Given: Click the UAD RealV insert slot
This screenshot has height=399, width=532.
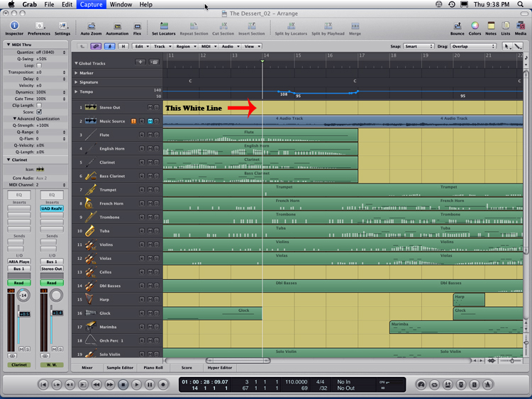Looking at the screenshot, I should (x=52, y=208).
